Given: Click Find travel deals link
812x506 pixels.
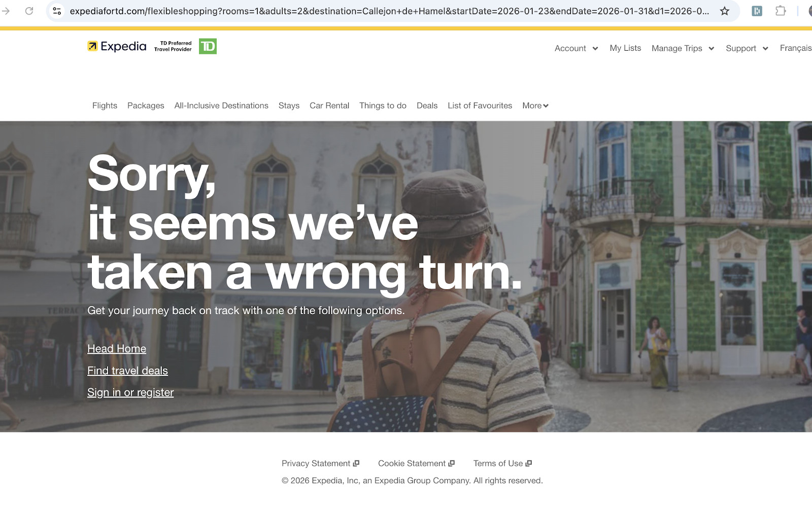Looking at the screenshot, I should [x=127, y=370].
